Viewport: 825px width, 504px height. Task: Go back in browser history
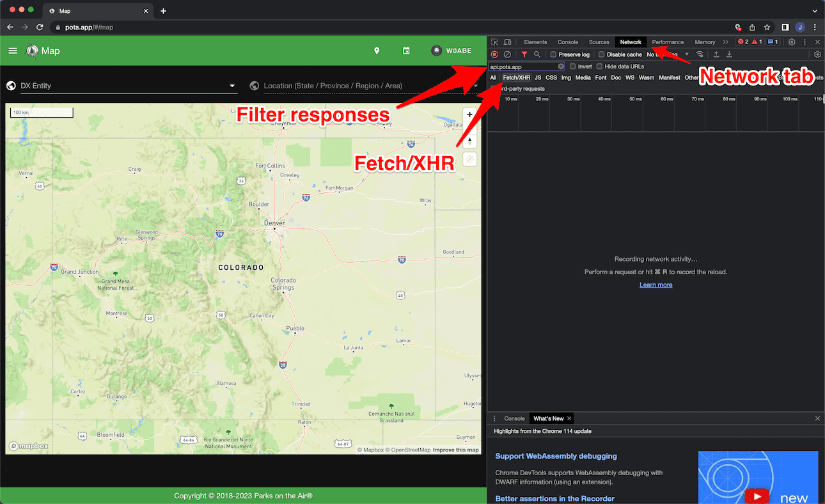10,28
